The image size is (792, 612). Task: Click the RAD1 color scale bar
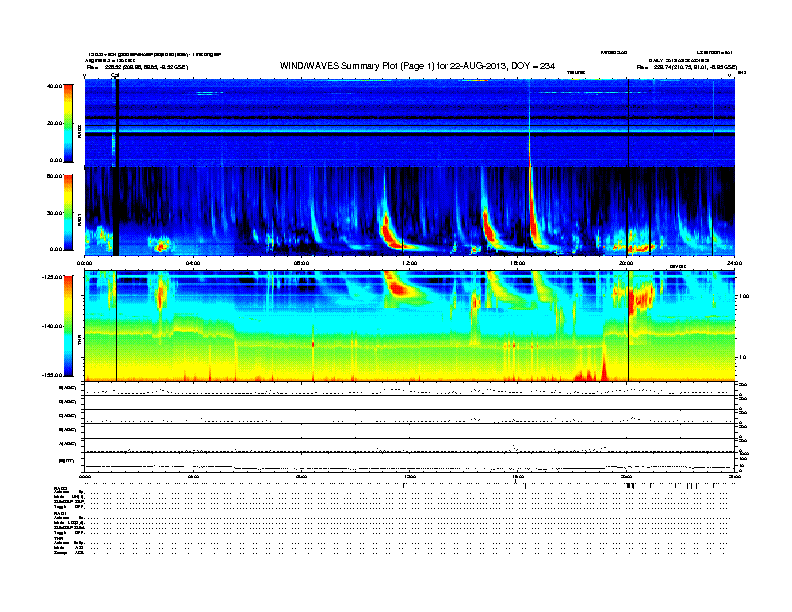[x=68, y=213]
